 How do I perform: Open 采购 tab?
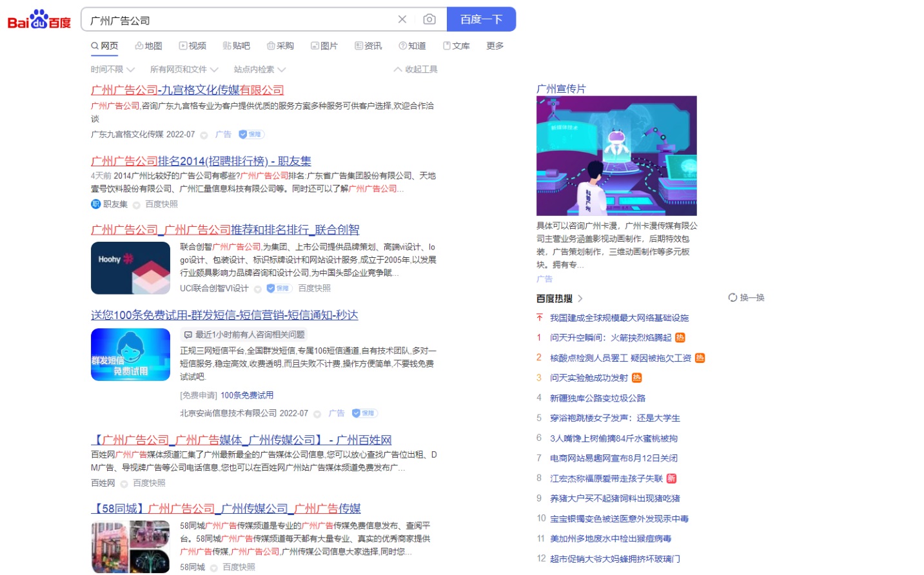(x=280, y=46)
